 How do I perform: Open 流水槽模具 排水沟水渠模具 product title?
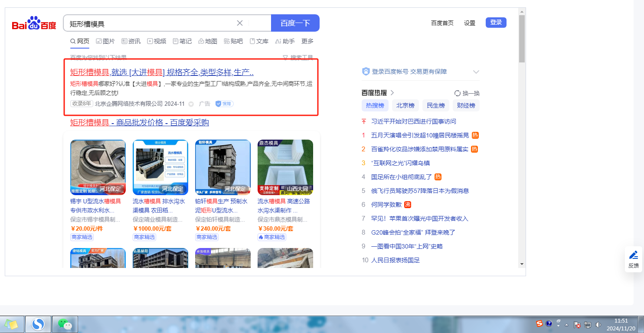tap(159, 206)
